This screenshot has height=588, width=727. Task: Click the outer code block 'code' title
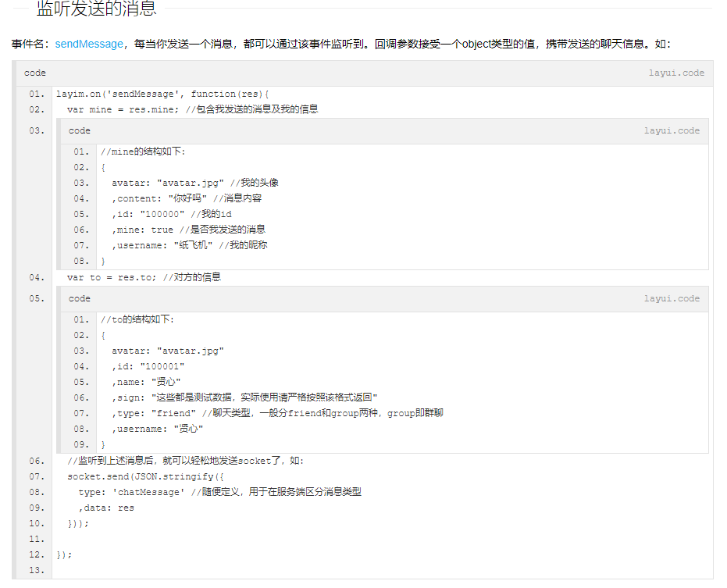pos(35,73)
